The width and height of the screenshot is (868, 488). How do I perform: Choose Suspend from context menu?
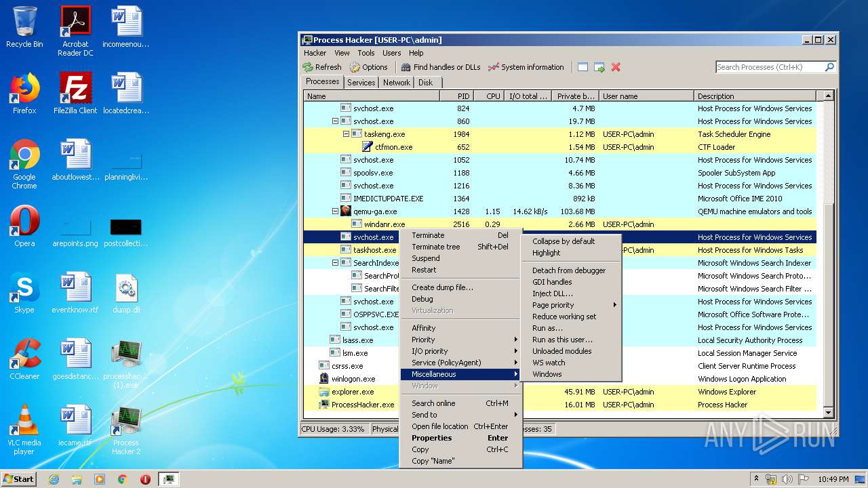pos(460,258)
